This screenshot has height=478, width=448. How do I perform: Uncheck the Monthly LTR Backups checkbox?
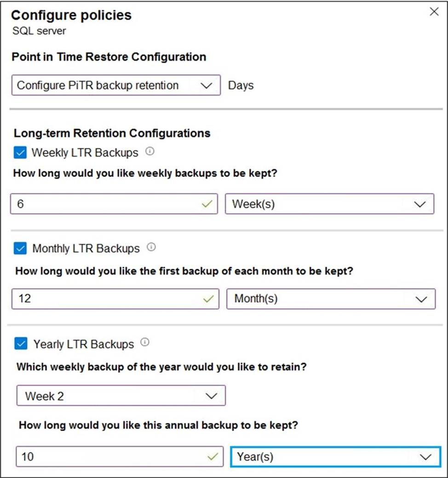pyautogui.click(x=20, y=249)
